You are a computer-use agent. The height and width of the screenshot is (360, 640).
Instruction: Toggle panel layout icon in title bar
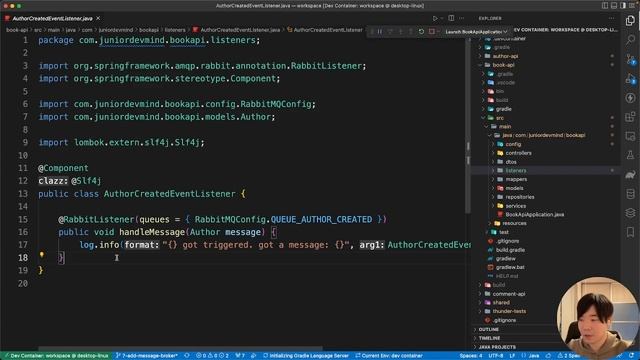(614, 6)
